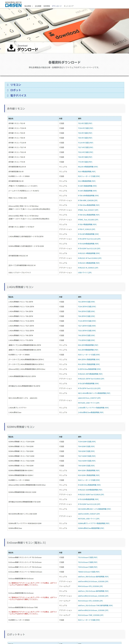The width and height of the screenshot is (129, 644).
Task: Open 920MHz帯NECbee取扱説明書 PDF
Action: tap(91, 528)
